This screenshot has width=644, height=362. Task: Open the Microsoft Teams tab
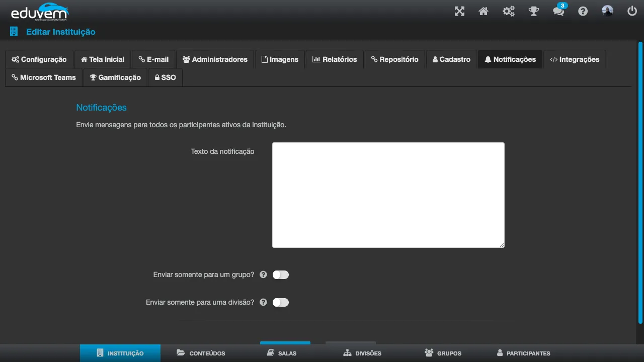(44, 77)
